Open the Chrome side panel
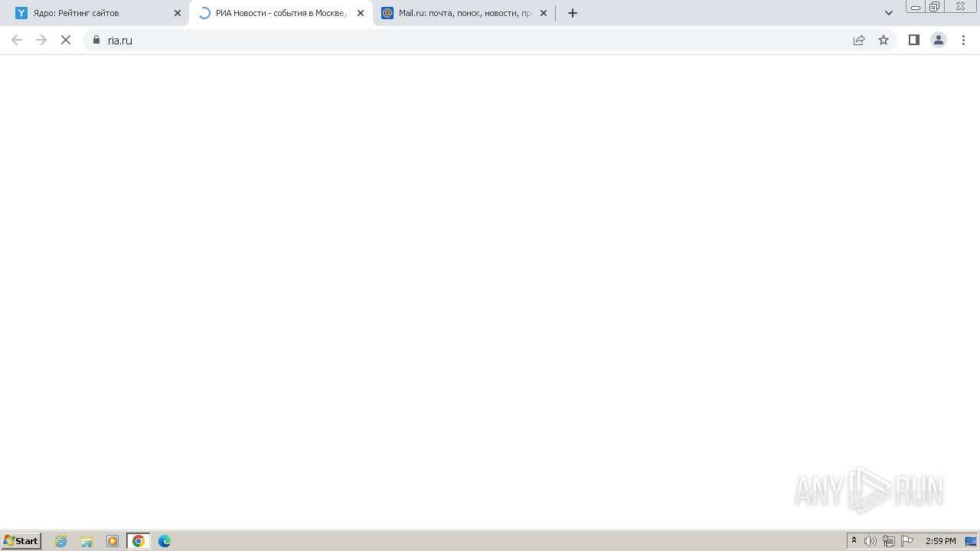Image resolution: width=980 pixels, height=551 pixels. pyautogui.click(x=914, y=40)
